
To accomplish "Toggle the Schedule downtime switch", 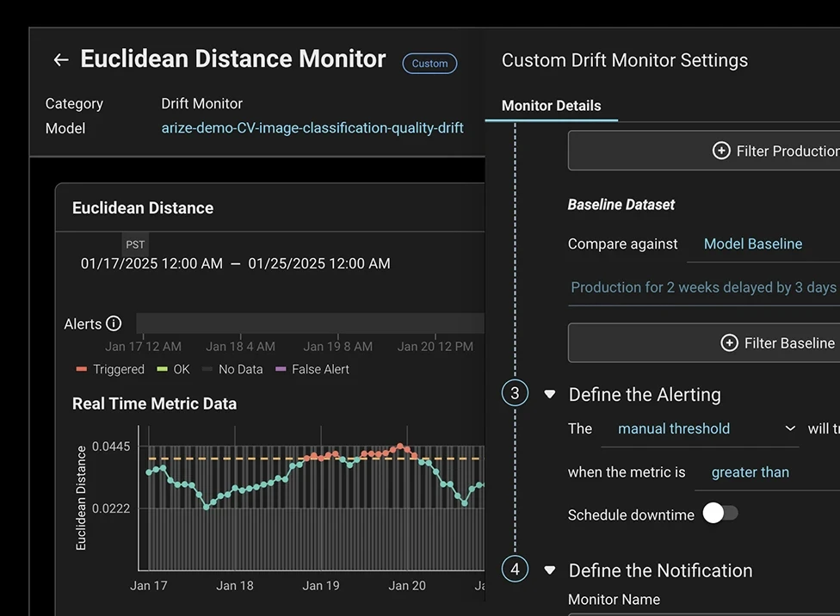I will coord(720,513).
